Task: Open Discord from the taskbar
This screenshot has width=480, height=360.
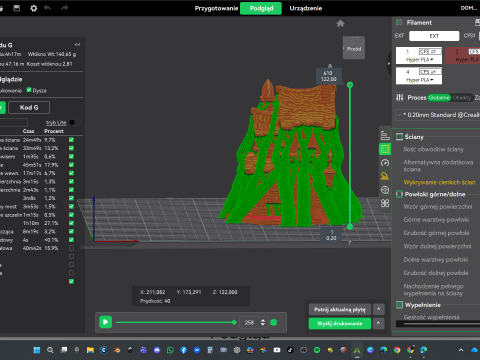Action: coord(157,350)
